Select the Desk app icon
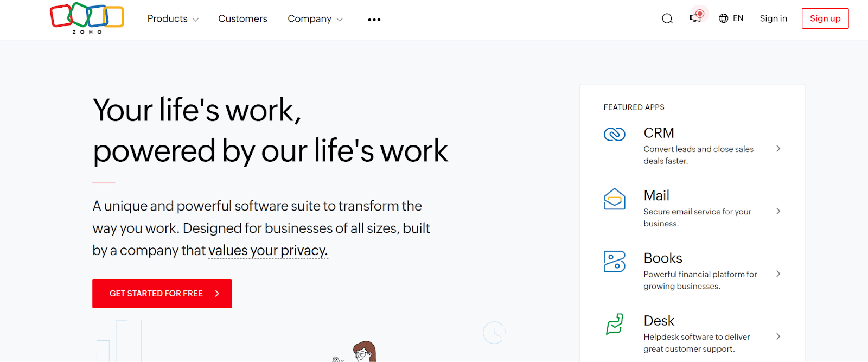 coord(615,324)
